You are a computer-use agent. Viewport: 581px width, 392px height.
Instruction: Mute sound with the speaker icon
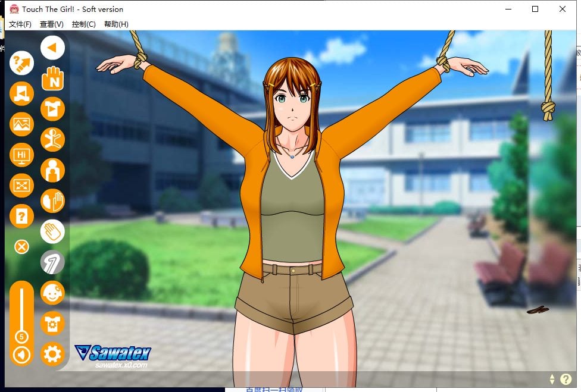click(22, 355)
